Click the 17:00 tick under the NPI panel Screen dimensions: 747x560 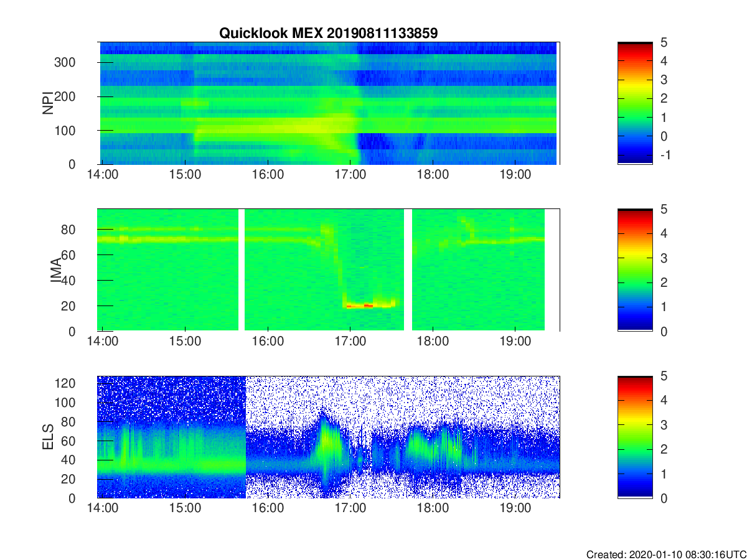(x=350, y=175)
